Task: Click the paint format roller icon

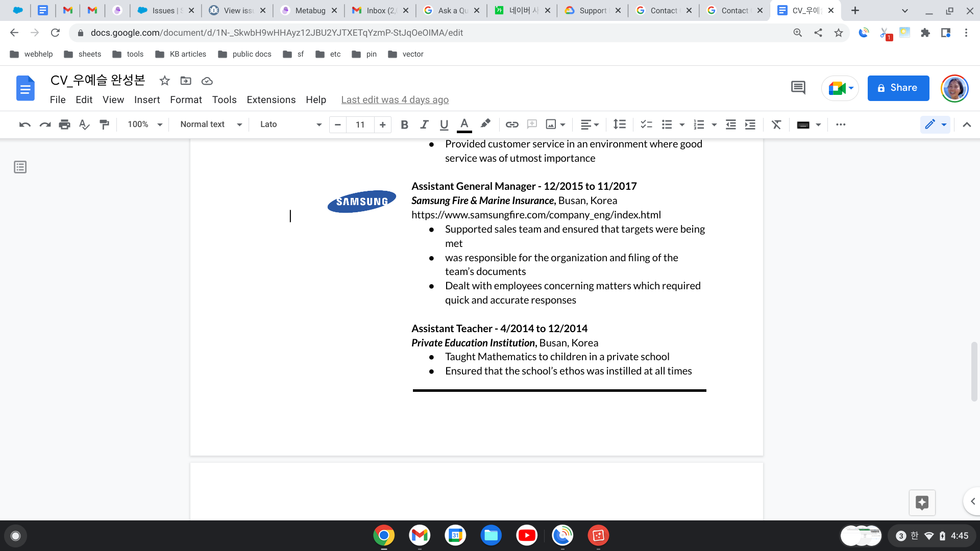Action: pos(105,124)
